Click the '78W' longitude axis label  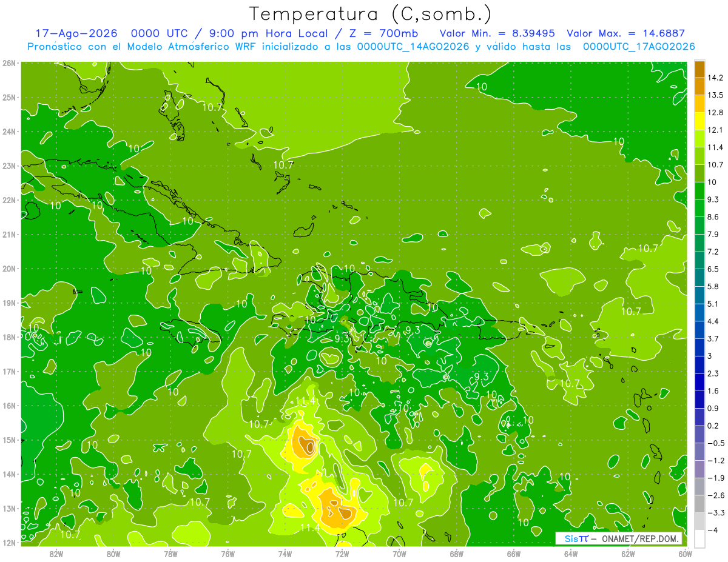[170, 554]
